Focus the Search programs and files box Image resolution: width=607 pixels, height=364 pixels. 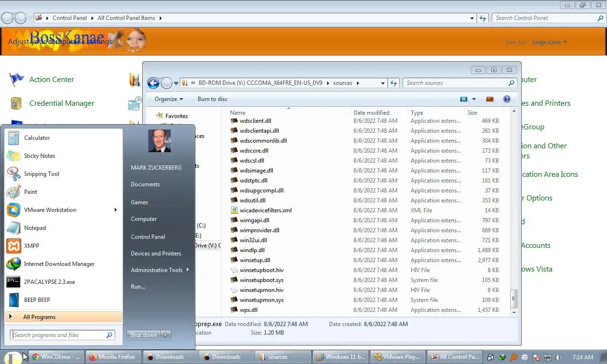click(x=63, y=335)
